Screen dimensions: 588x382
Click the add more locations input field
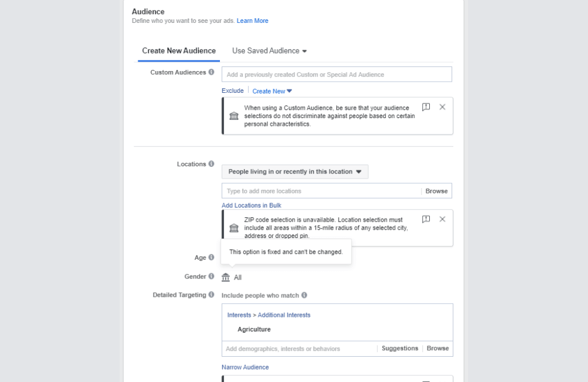pos(318,190)
